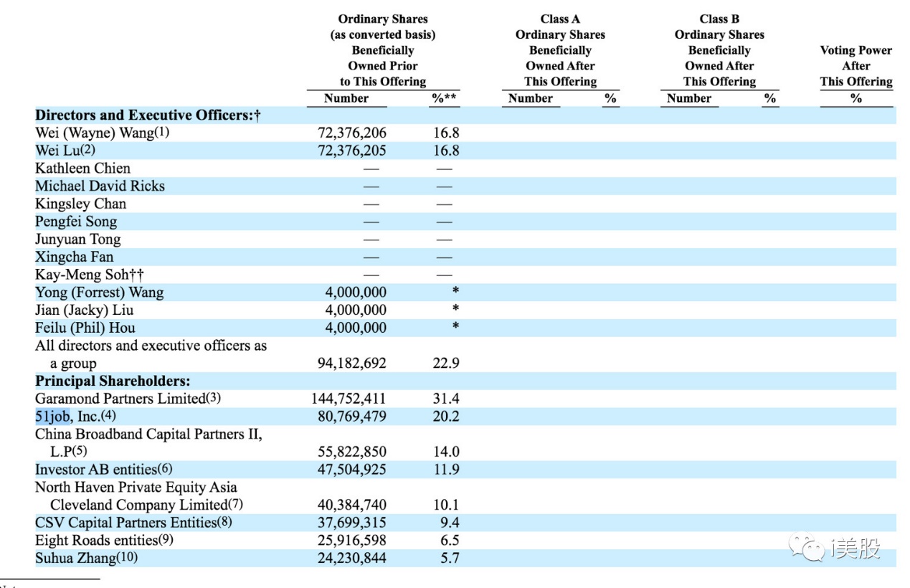Select the name 'Yong (Forrest) Wang'

(x=100, y=293)
